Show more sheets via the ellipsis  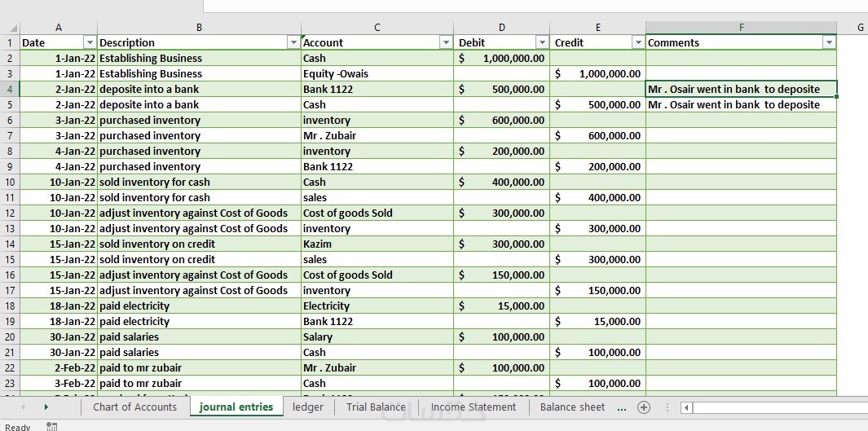pyautogui.click(x=622, y=407)
